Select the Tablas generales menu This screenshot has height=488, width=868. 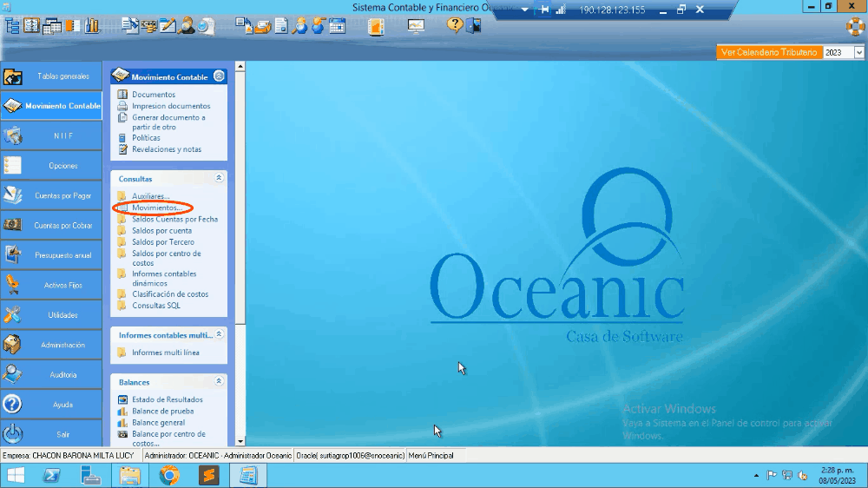(51, 76)
